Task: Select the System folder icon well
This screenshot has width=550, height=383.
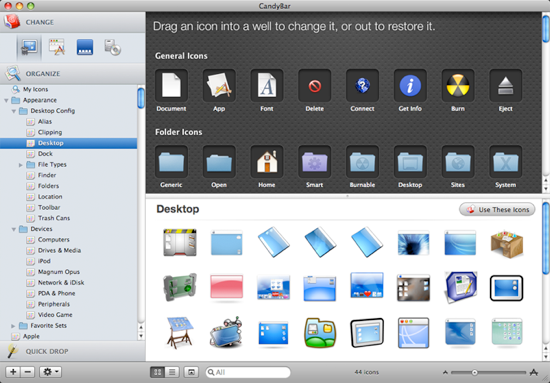Action: coord(505,162)
